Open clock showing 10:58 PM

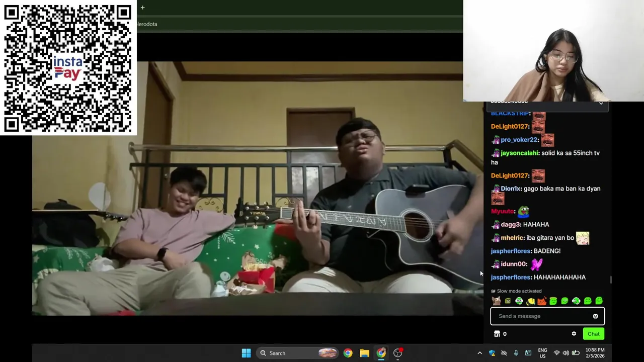pos(595,353)
